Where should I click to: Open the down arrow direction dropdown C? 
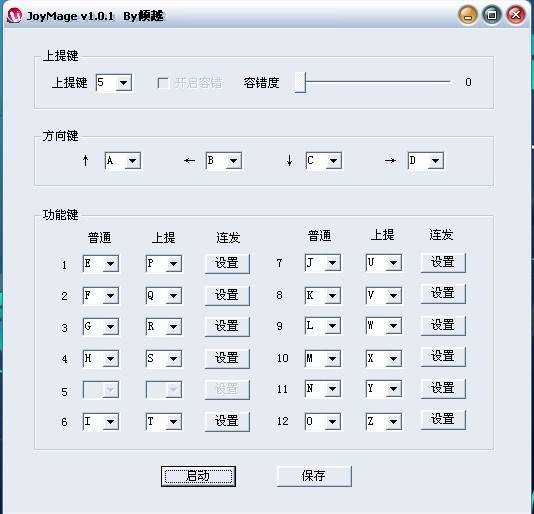click(324, 160)
